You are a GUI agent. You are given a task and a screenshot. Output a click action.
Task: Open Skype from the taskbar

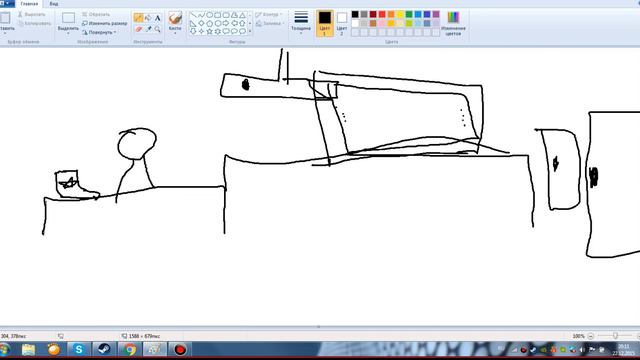point(78,349)
